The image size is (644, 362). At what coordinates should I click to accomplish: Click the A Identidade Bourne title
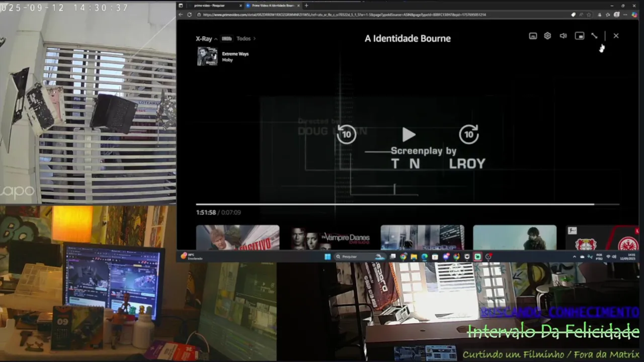pyautogui.click(x=408, y=39)
